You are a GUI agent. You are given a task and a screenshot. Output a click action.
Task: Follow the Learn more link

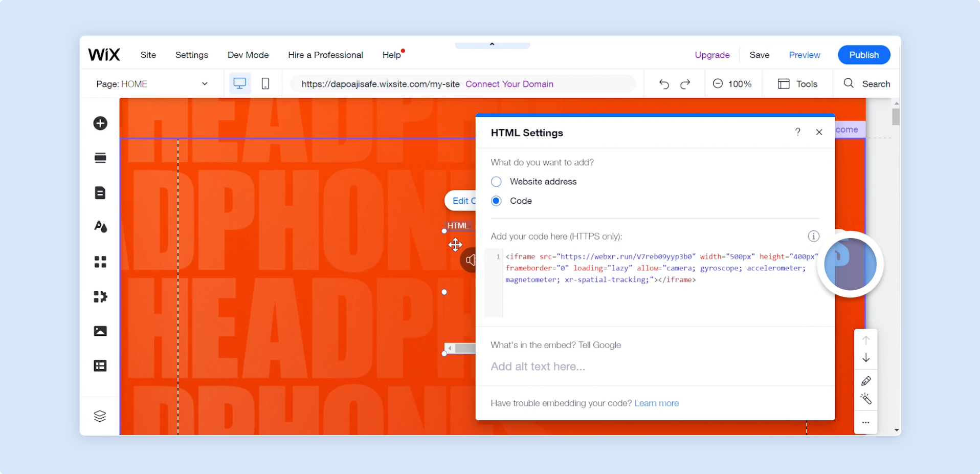[657, 403]
